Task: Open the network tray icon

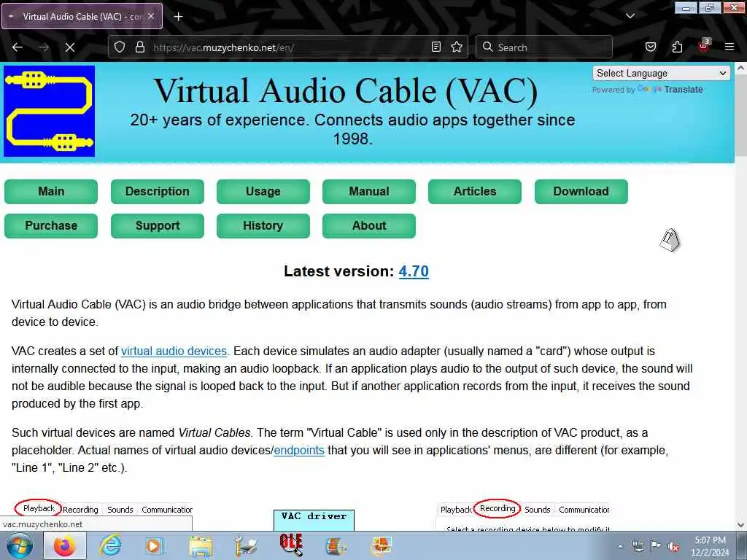Action: click(x=638, y=546)
